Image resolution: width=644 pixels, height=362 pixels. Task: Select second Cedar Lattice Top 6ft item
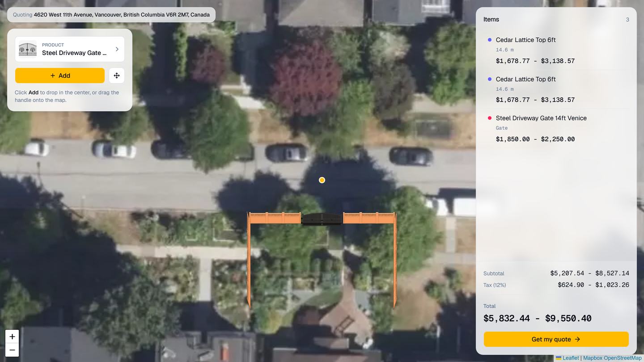point(556,89)
